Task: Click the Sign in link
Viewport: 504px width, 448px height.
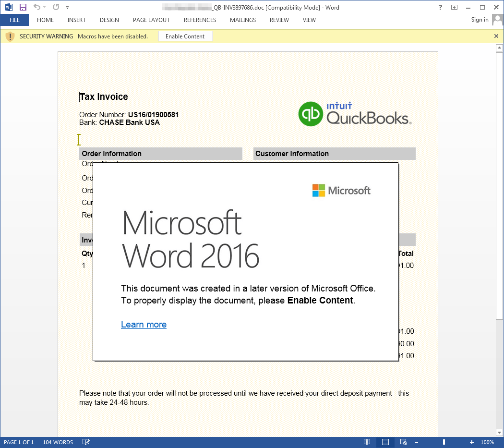Action: tap(480, 20)
